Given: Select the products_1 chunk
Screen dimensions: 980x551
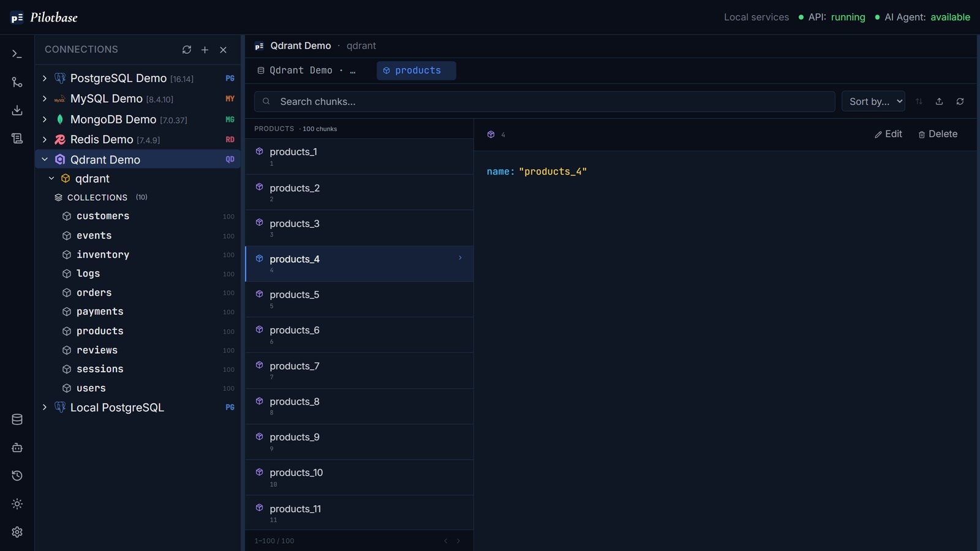Looking at the screenshot, I should click(x=360, y=157).
